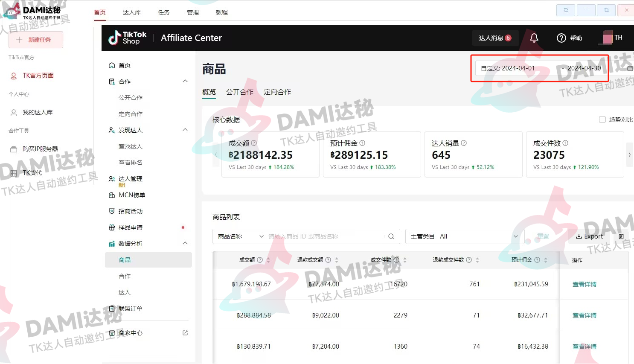Click the refresh icon in window toolbar

566,10
